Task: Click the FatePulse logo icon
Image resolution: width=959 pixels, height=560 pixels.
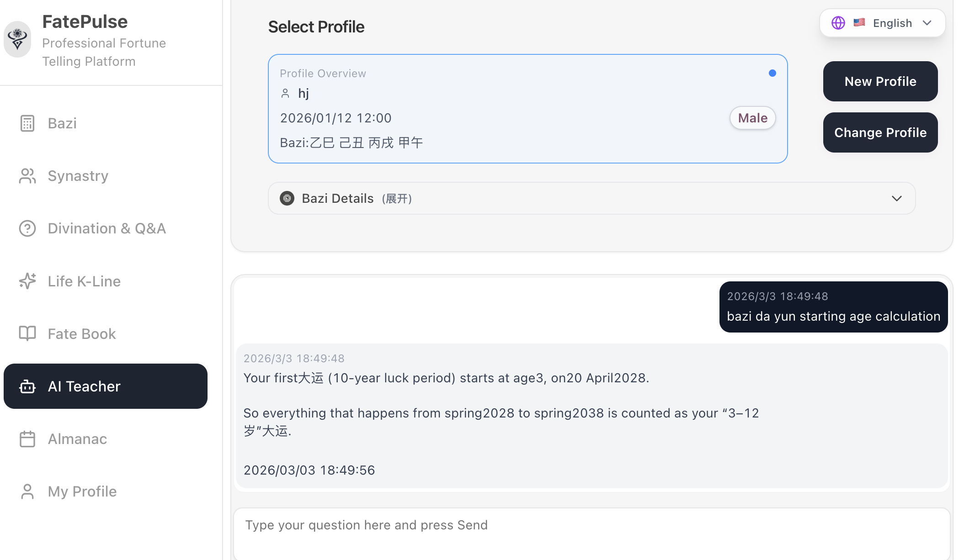Action: click(17, 39)
